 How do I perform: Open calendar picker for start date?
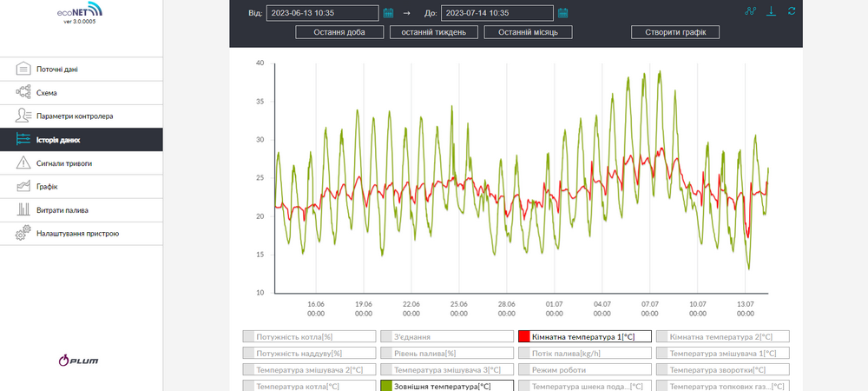click(388, 13)
